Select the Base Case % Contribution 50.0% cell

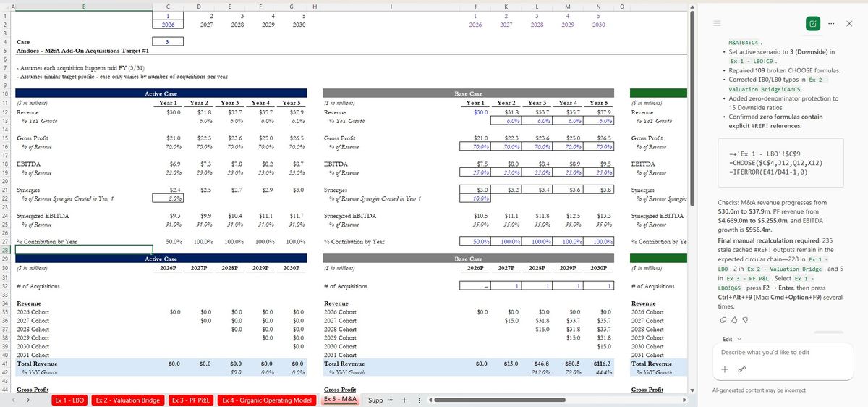click(x=475, y=241)
